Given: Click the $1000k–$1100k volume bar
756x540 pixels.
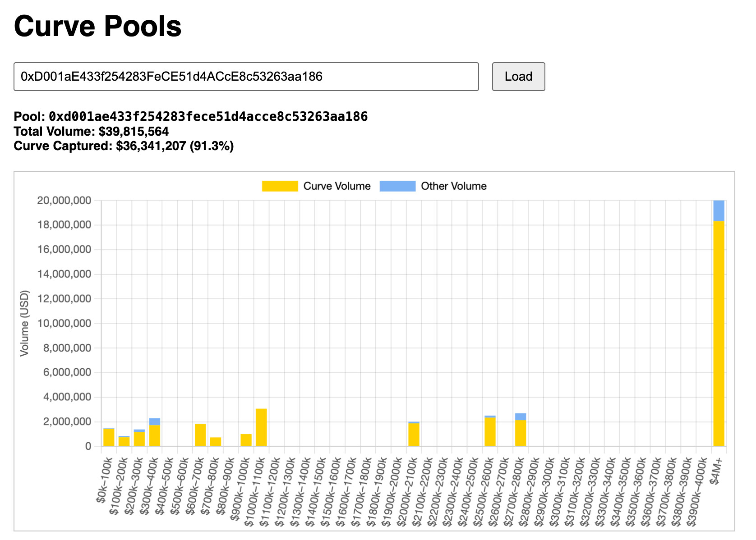Looking at the screenshot, I should tap(261, 427).
